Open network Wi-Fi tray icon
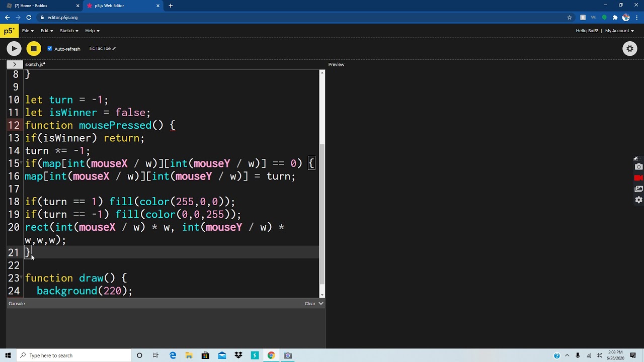This screenshot has height=362, width=644. coord(589,355)
